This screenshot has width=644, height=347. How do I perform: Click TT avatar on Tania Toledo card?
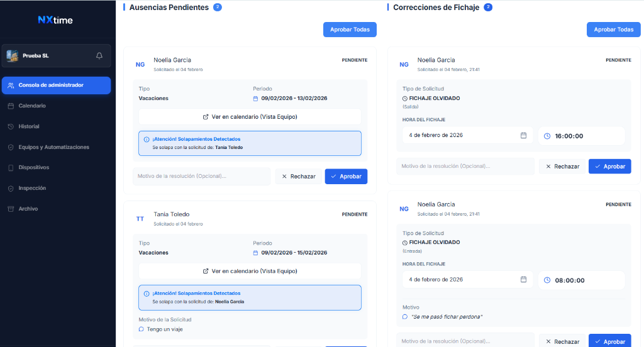tap(140, 219)
